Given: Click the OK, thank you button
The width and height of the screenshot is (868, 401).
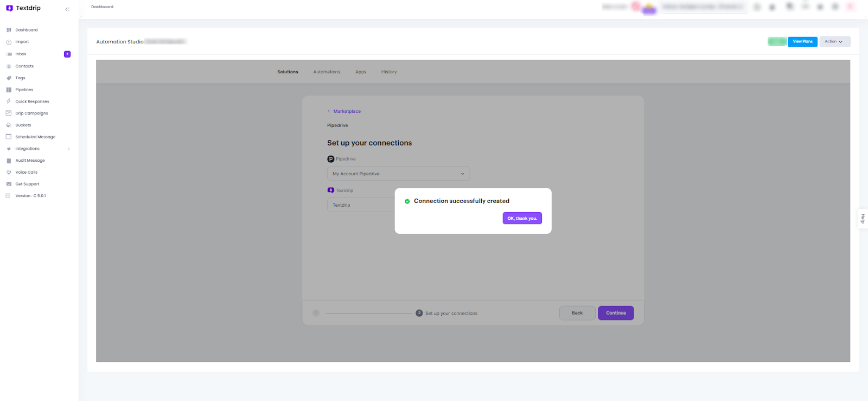Looking at the screenshot, I should coord(522,218).
